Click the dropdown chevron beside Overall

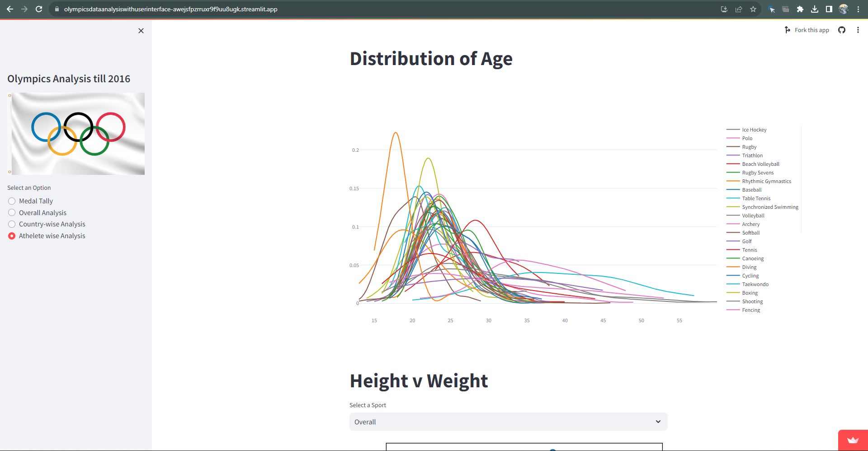click(658, 422)
